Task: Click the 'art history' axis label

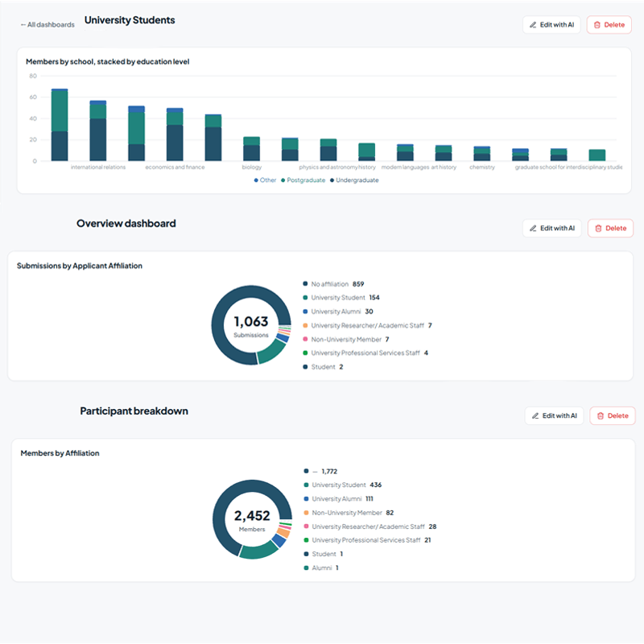Action: click(x=444, y=167)
